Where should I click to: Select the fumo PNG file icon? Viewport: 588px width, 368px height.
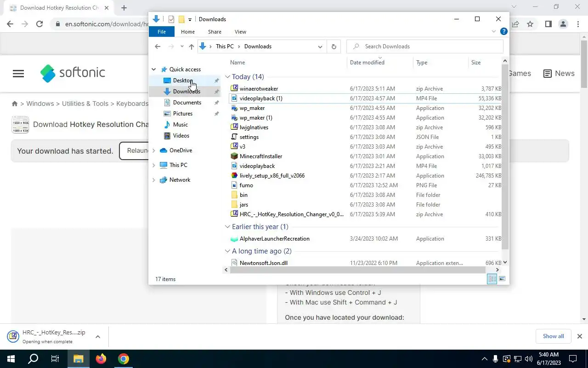click(x=234, y=185)
